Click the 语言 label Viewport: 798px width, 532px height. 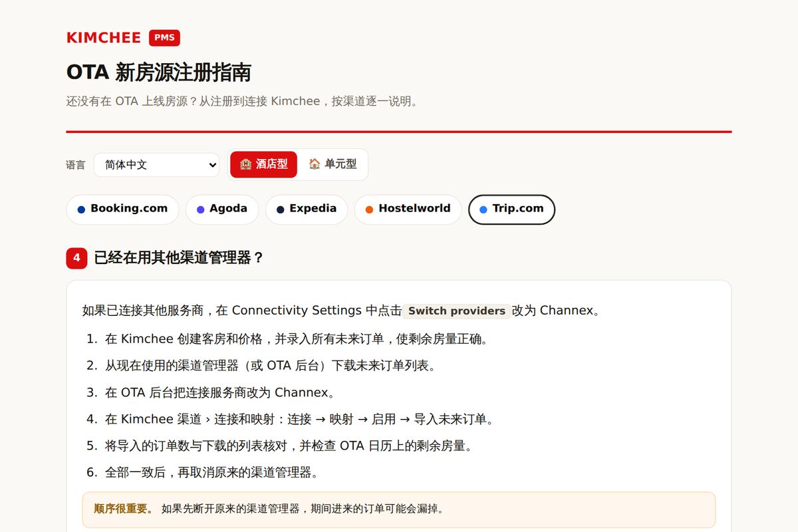point(76,165)
